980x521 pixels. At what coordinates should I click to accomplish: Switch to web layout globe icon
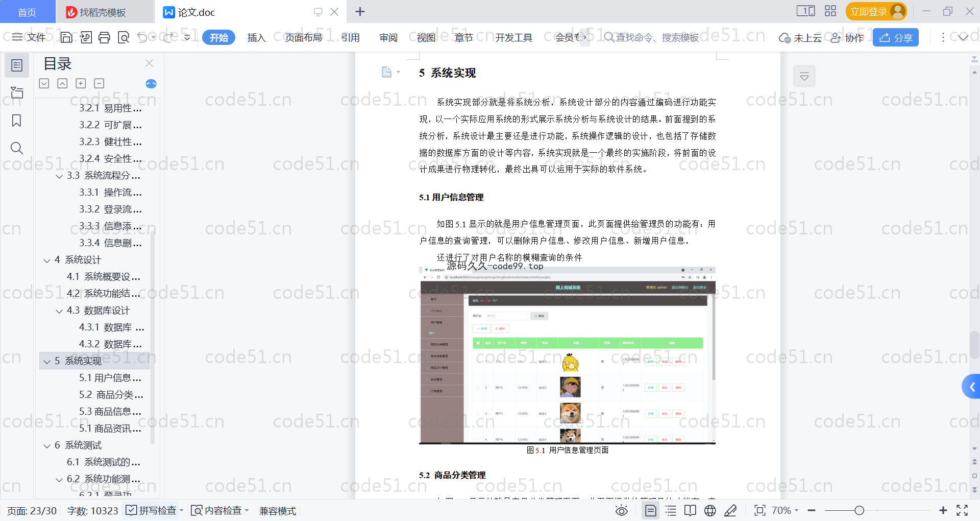(710, 510)
